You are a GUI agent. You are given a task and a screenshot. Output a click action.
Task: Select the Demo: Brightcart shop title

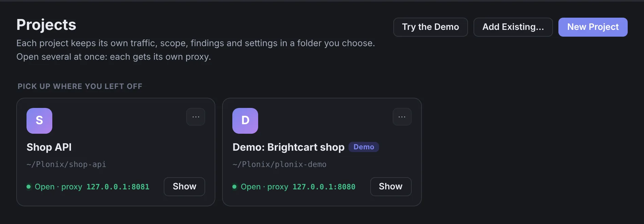coord(288,147)
